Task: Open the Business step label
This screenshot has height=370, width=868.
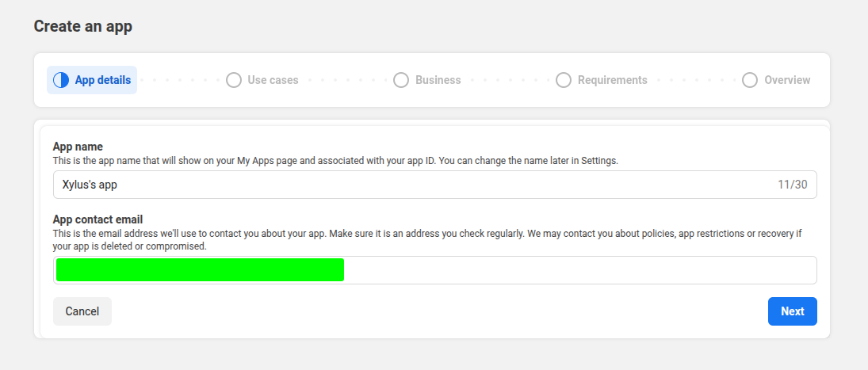Action: (438, 80)
